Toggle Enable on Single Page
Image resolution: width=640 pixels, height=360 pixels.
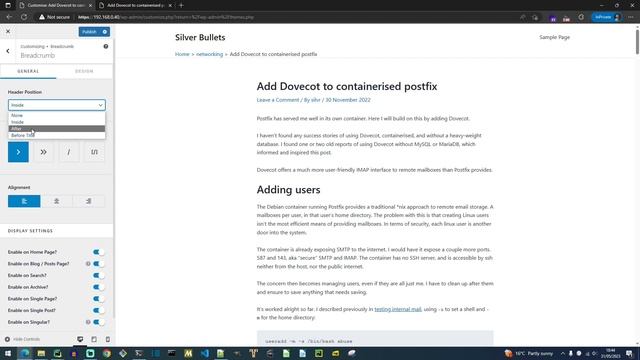[98, 299]
